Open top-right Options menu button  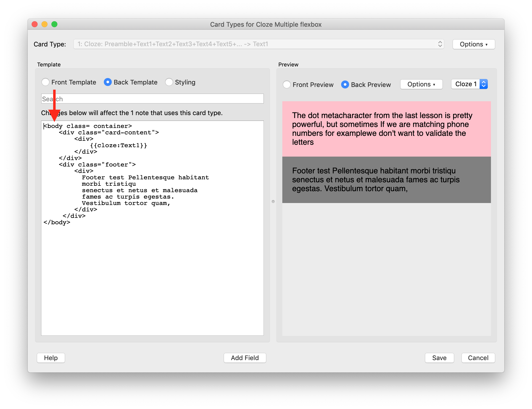(x=473, y=44)
